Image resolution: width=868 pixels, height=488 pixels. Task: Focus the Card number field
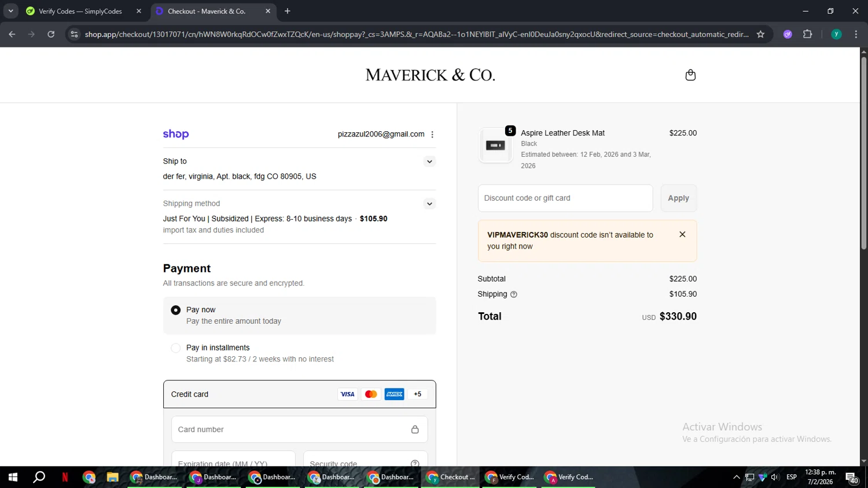[x=300, y=430]
